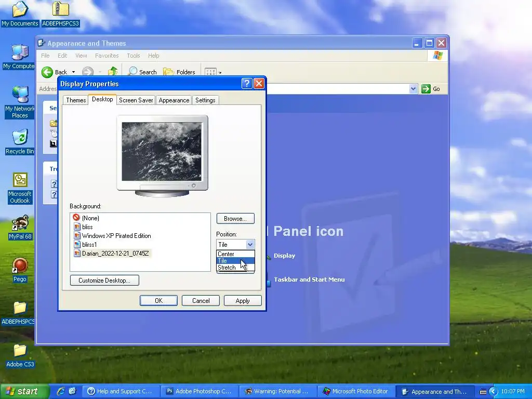Open the Pego desktop shortcut
The image size is (532, 399).
point(20,270)
